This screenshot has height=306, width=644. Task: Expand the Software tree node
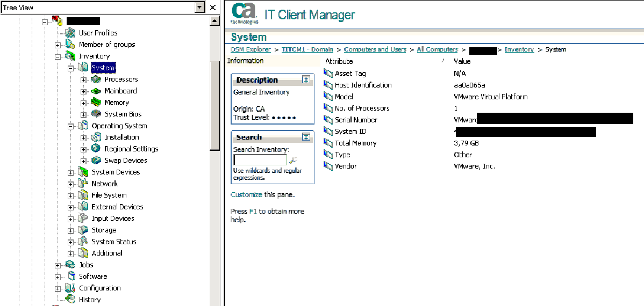pyautogui.click(x=58, y=277)
